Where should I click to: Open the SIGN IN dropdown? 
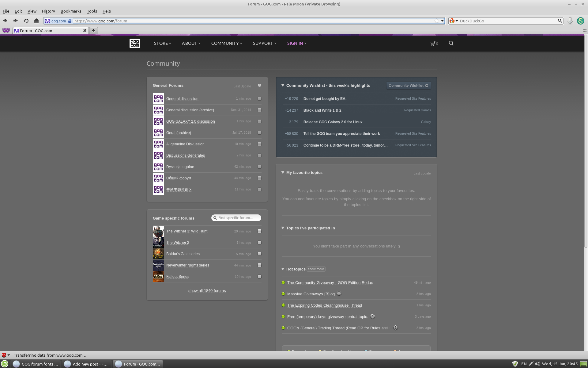click(297, 43)
